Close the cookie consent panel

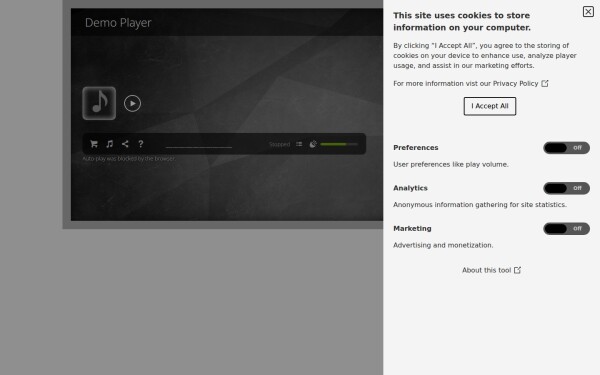588,11
